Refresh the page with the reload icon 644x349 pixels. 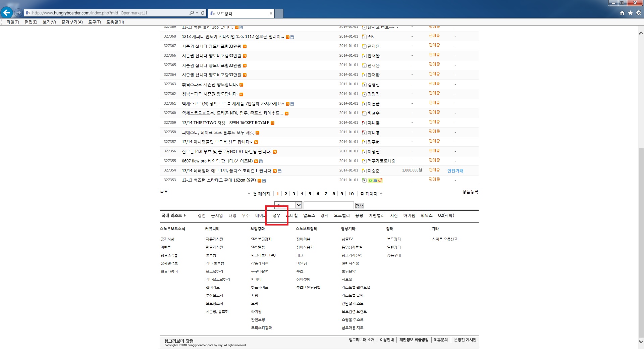203,13
